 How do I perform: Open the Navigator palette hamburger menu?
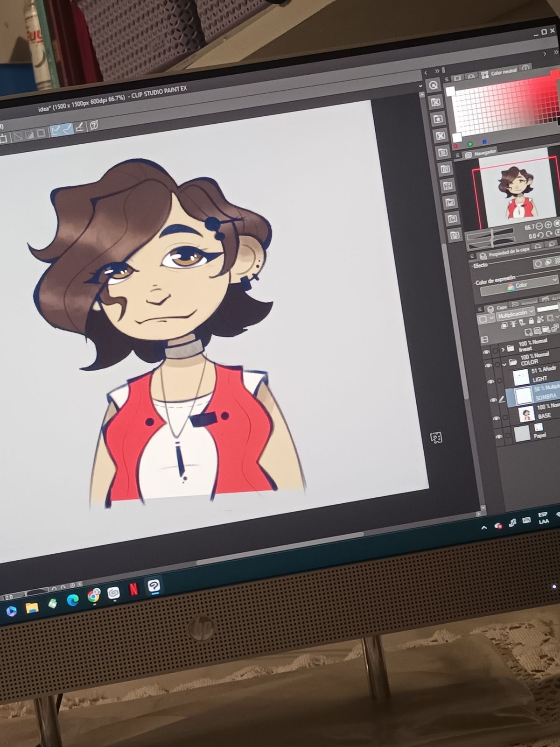coord(458,155)
